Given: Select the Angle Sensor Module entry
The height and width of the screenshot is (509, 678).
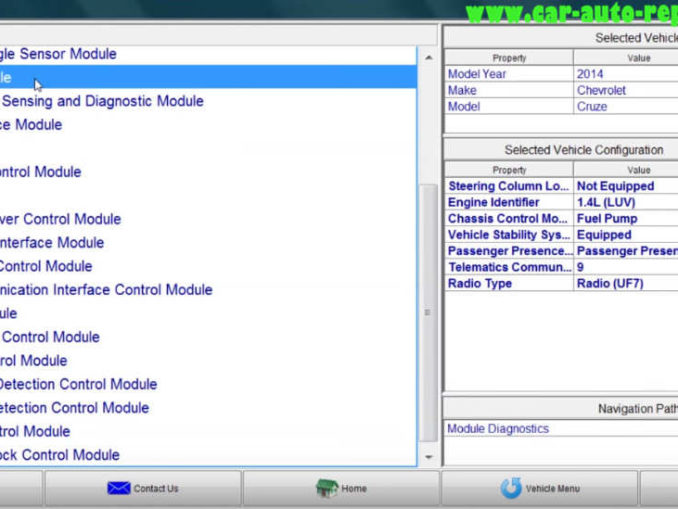Looking at the screenshot, I should (58, 54).
